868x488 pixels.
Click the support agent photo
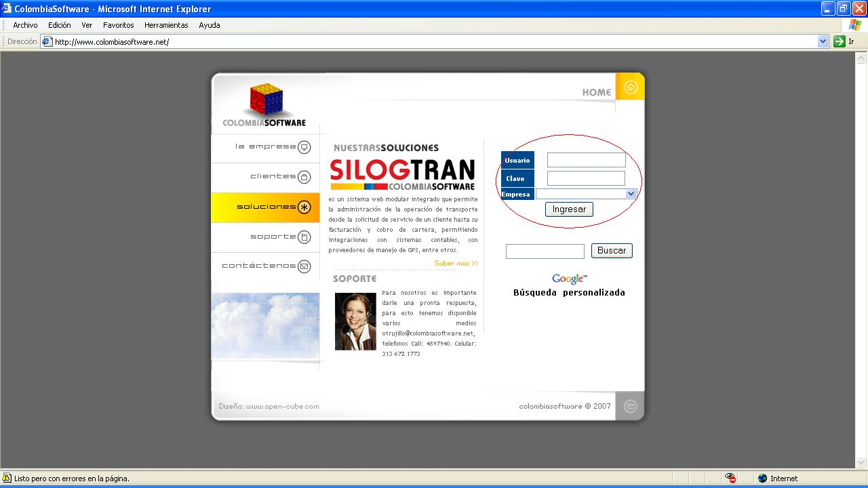coord(355,321)
